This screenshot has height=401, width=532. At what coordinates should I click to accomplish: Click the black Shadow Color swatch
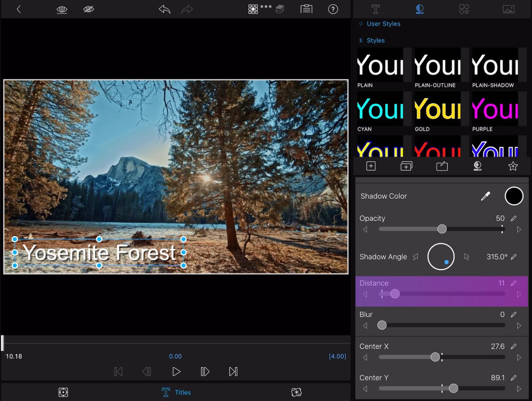(514, 196)
